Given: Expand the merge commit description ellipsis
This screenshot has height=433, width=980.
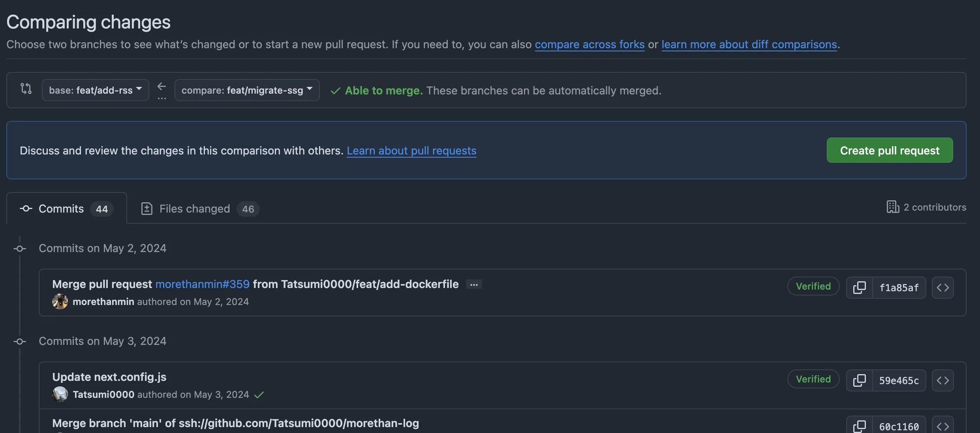Looking at the screenshot, I should [473, 284].
